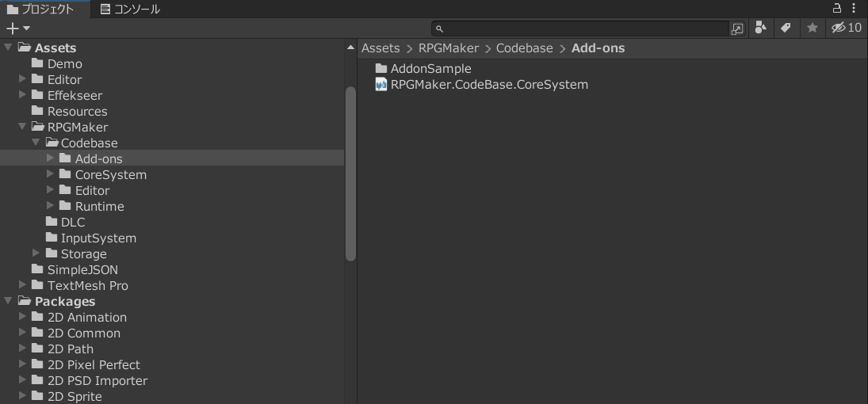The height and width of the screenshot is (404, 868).
Task: Toggle the Project window lock icon
Action: click(x=836, y=9)
